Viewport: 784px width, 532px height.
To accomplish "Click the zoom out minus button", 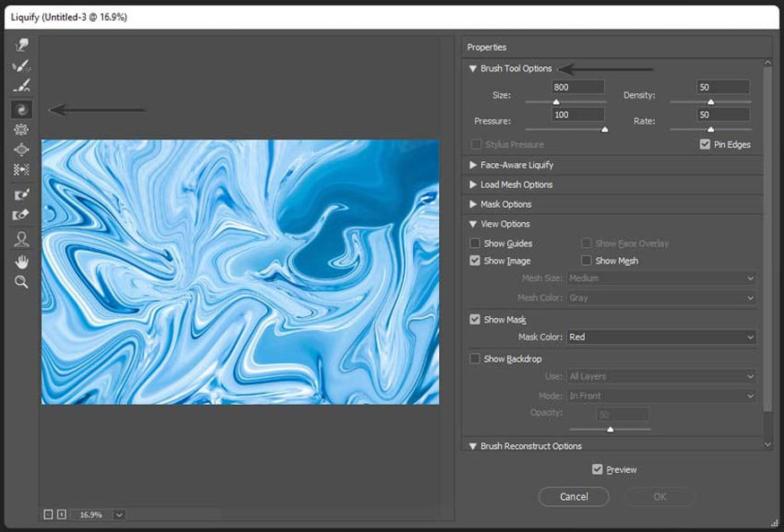I will click(48, 514).
